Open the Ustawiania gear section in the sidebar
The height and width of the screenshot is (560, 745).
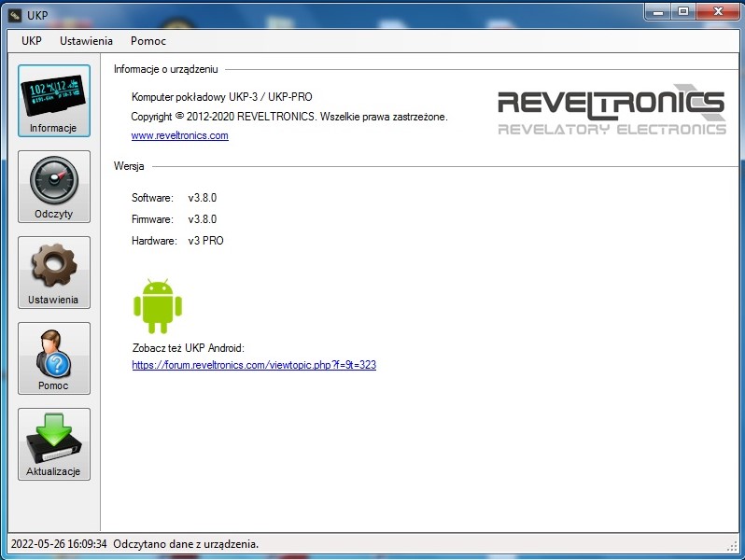tap(54, 273)
